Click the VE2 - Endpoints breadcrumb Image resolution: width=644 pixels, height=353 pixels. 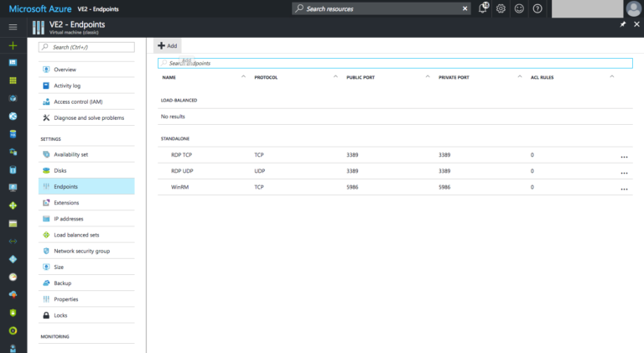[x=98, y=9]
